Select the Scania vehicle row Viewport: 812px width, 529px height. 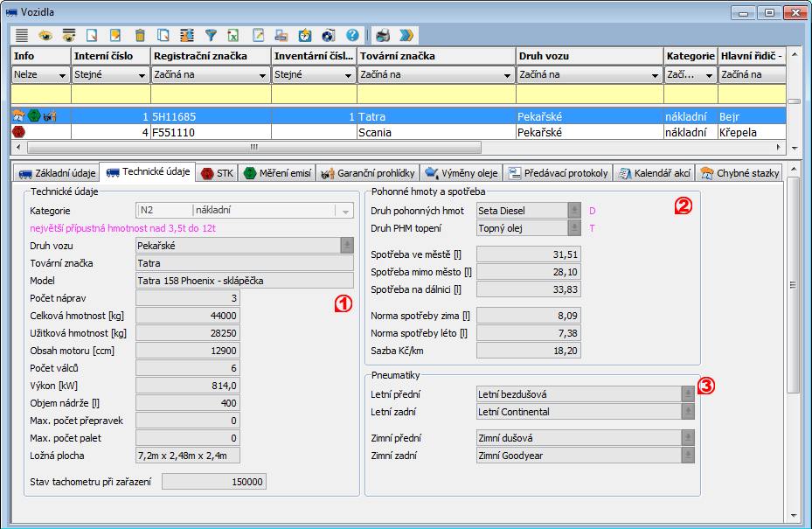374,133
